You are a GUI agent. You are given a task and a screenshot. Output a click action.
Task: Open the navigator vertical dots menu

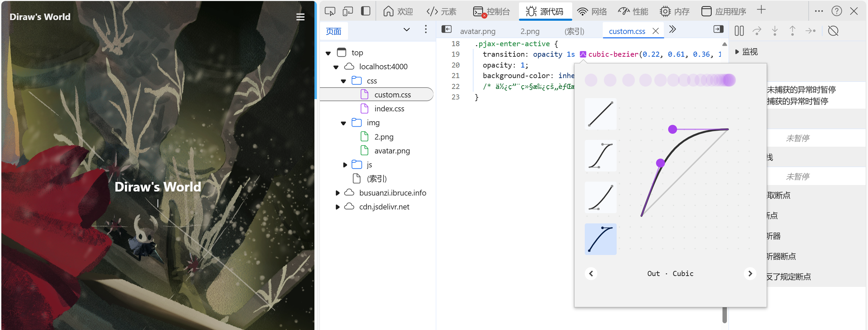426,29
